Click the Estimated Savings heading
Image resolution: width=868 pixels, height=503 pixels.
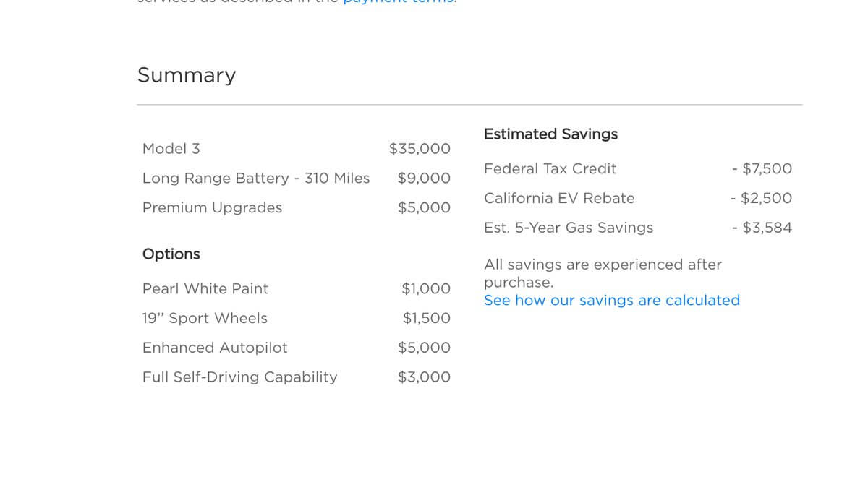click(x=550, y=134)
